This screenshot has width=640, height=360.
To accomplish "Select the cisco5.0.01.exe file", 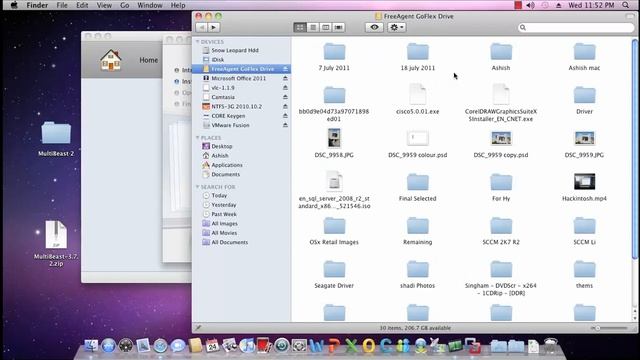I will click(x=418, y=94).
